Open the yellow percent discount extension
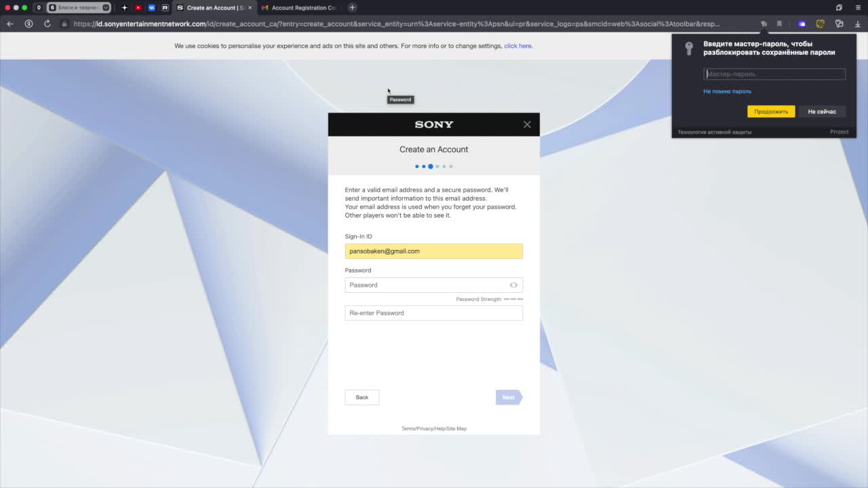Image resolution: width=868 pixels, height=488 pixels. (x=821, y=24)
